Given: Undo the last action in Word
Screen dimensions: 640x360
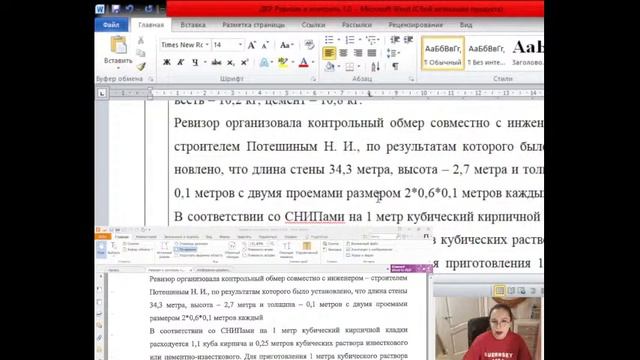Looking at the screenshot, I should (x=129, y=9).
